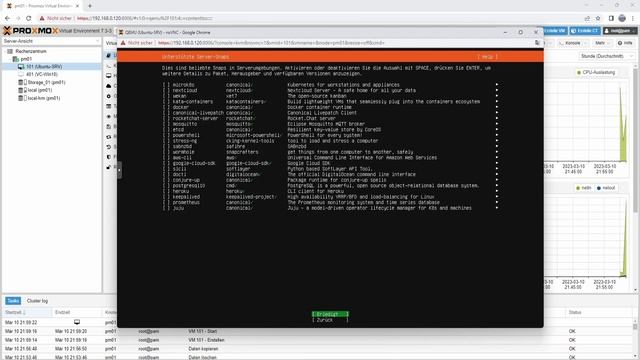Select the Rechenzentrum datacenter node

point(31,51)
